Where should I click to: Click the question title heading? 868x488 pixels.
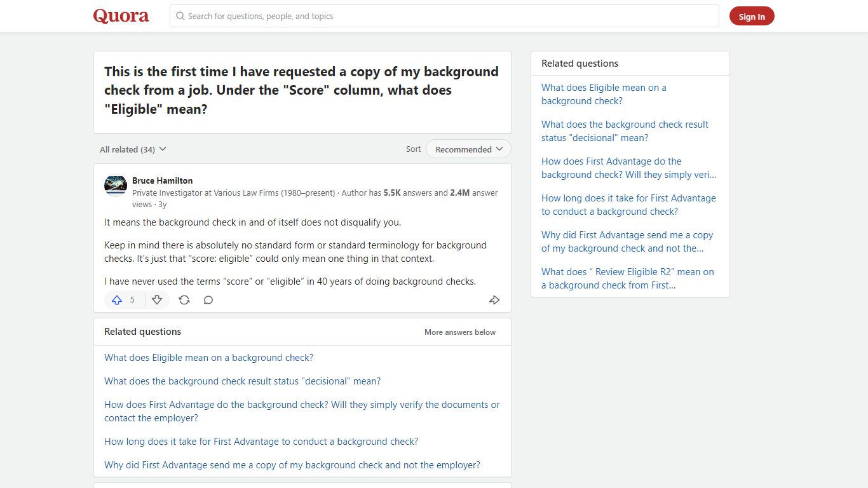click(302, 90)
